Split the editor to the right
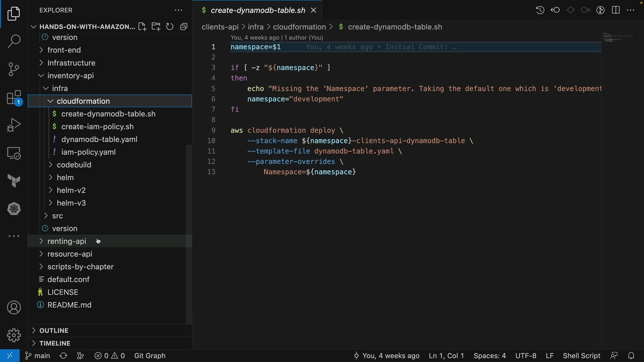Screen dimensions: 644x362 pos(615,10)
